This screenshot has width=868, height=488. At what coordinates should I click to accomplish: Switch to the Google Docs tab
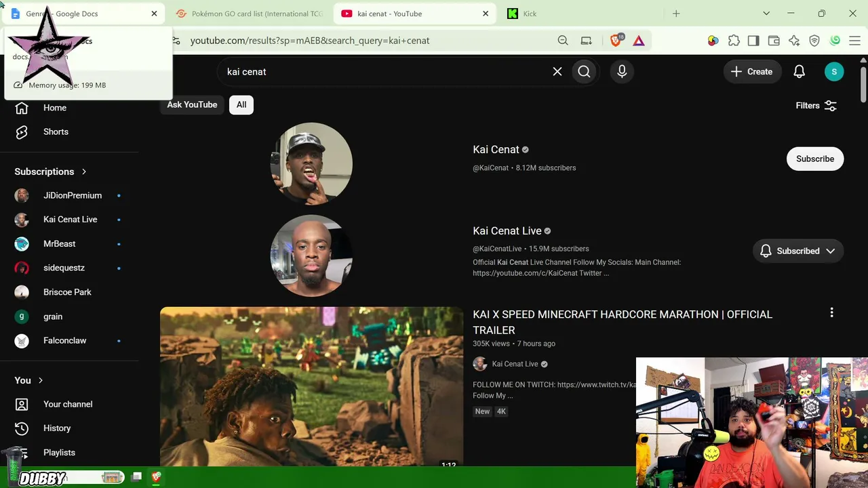click(x=83, y=14)
